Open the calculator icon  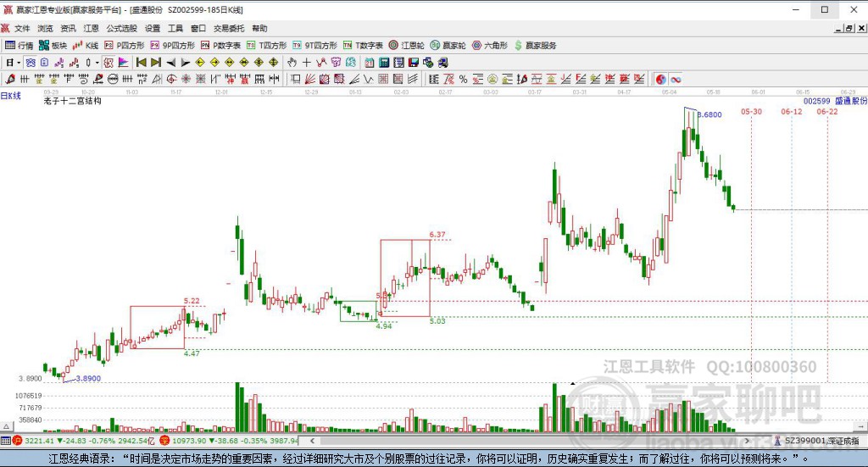click(384, 63)
